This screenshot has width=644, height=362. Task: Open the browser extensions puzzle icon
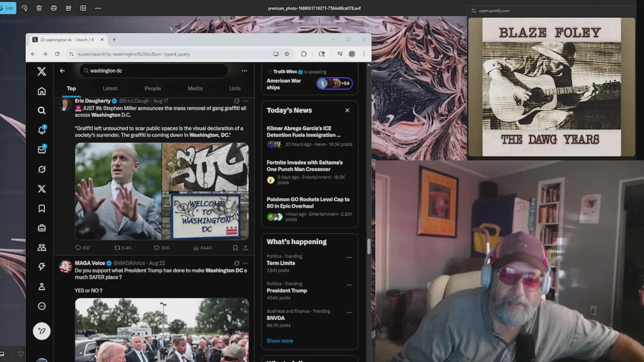tap(304, 54)
